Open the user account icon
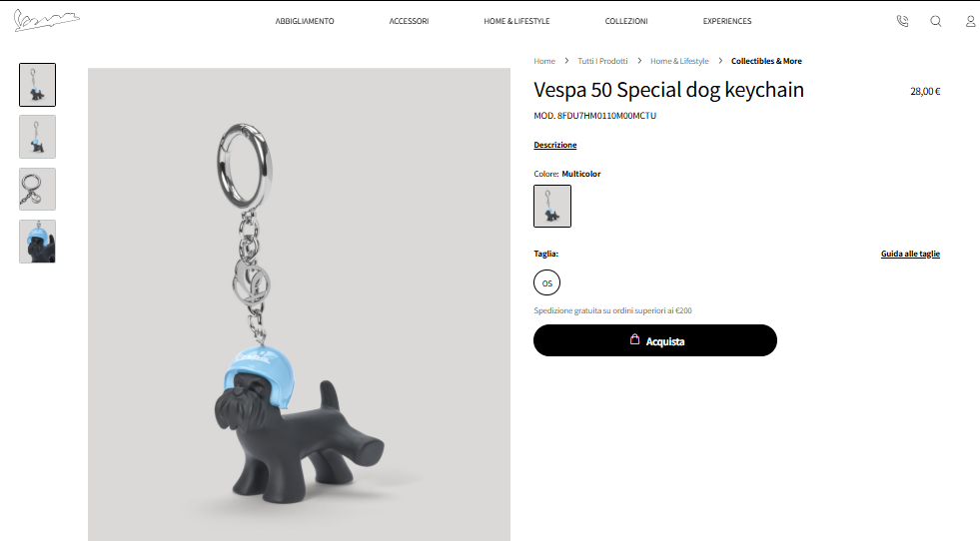980x541 pixels. click(x=971, y=21)
